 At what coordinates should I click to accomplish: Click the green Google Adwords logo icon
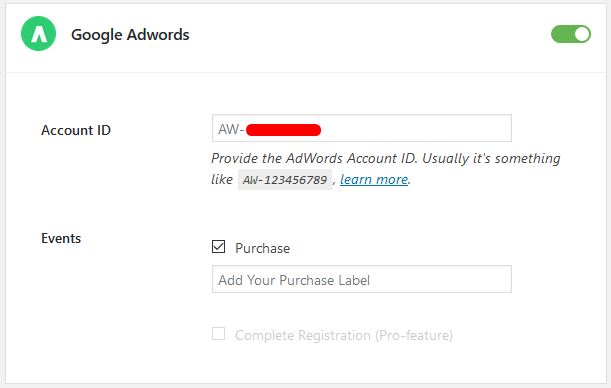tap(38, 34)
